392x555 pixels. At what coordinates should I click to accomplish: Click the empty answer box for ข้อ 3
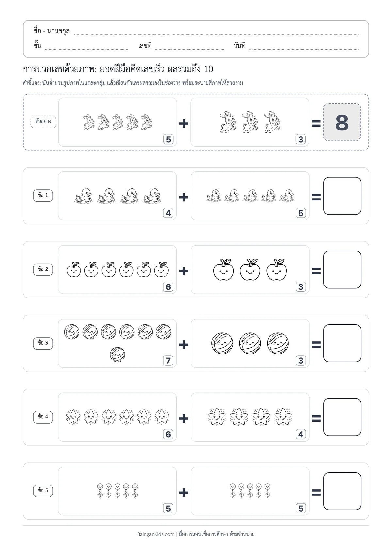click(x=342, y=343)
